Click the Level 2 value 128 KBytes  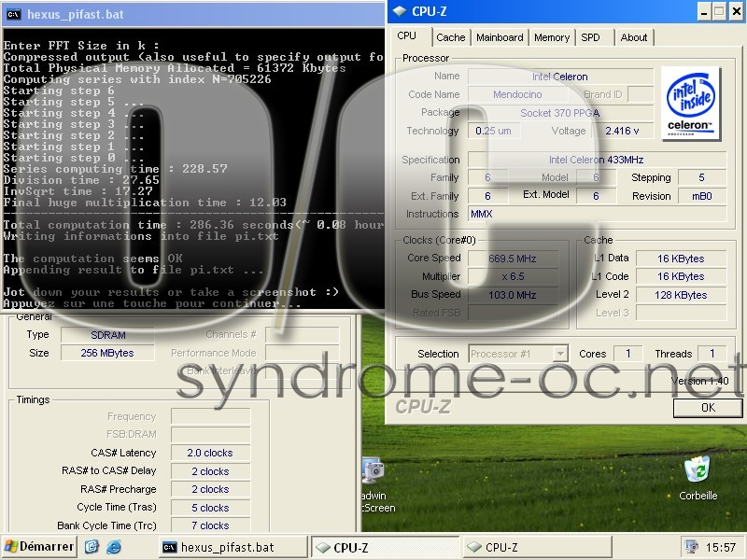coord(682,295)
